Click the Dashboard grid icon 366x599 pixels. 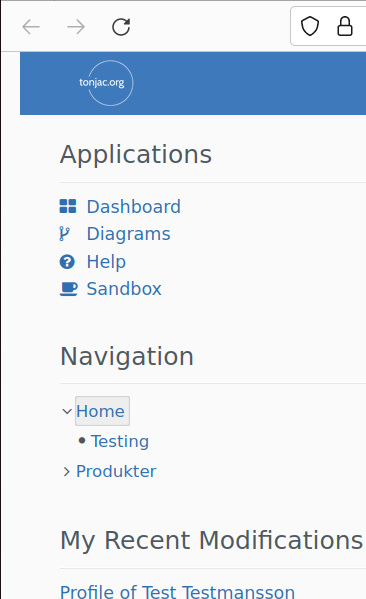[68, 206]
